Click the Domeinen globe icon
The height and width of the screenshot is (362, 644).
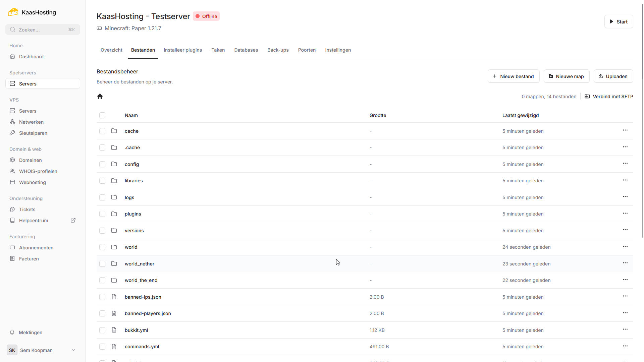12,160
